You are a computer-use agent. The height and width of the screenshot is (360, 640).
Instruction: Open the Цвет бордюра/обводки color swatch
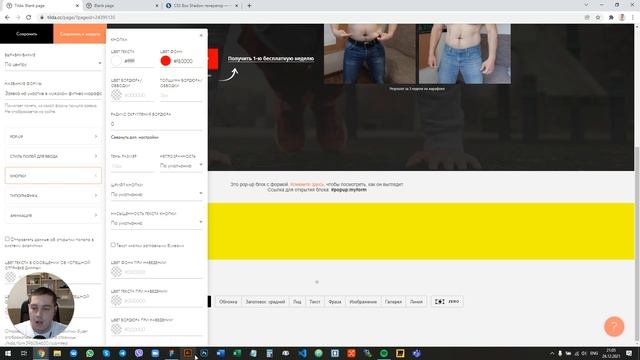[x=116, y=95]
